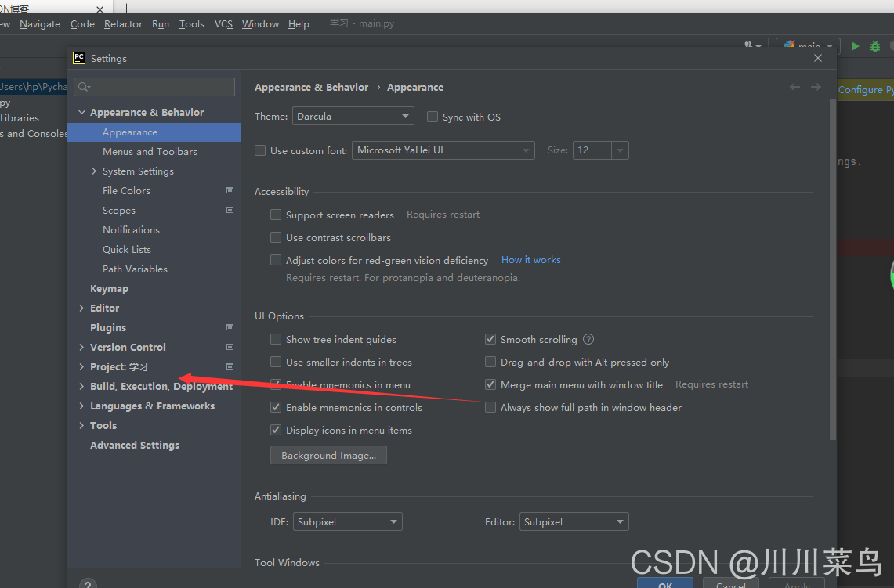Image resolution: width=894 pixels, height=588 pixels.
Task: Toggle Drag-and-drop with Alt pressed only
Action: point(490,362)
